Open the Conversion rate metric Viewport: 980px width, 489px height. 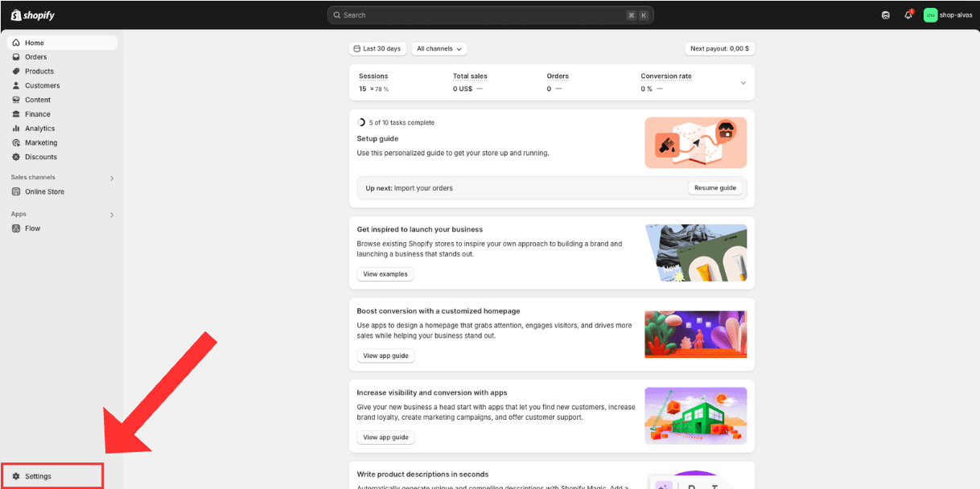pos(666,76)
